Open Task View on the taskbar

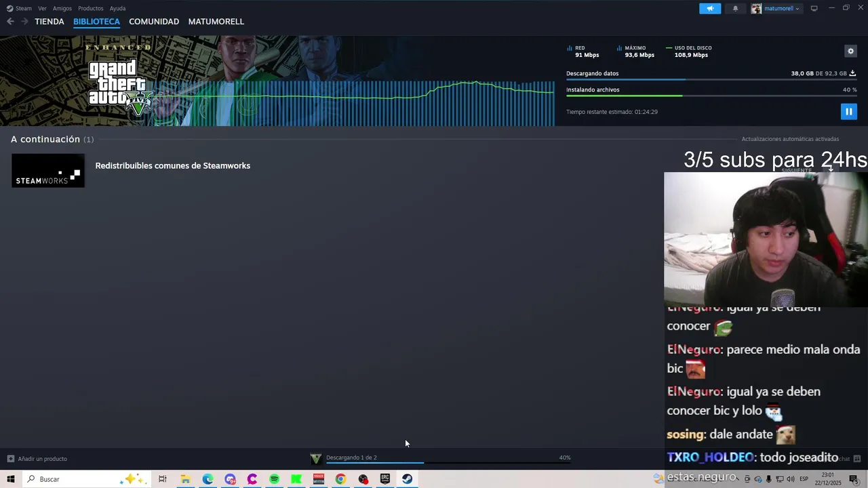click(163, 479)
